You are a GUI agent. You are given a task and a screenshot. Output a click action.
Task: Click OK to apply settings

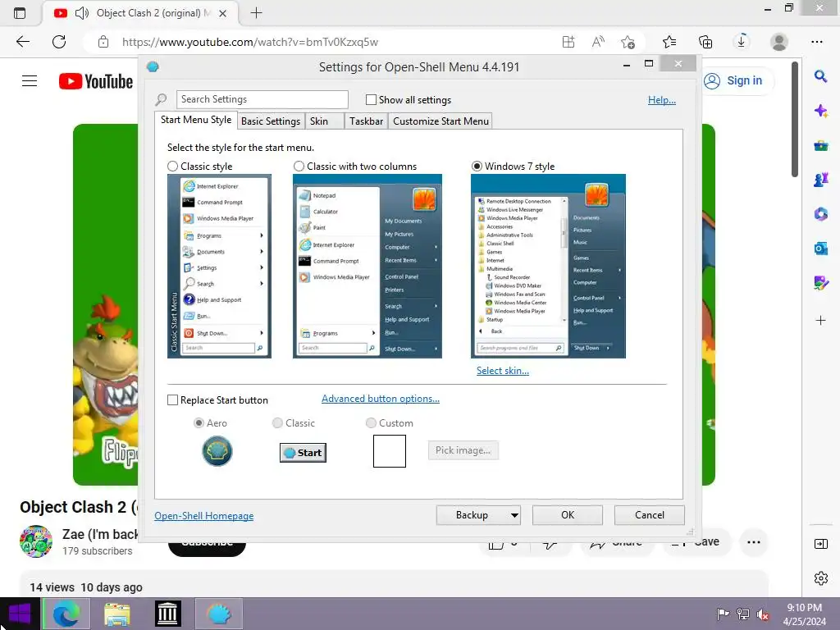pyautogui.click(x=568, y=515)
